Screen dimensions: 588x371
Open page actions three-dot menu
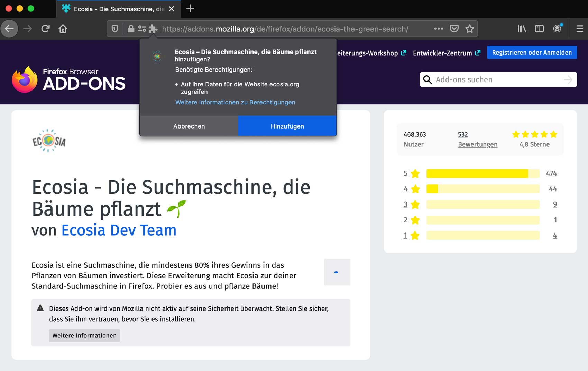pyautogui.click(x=439, y=29)
